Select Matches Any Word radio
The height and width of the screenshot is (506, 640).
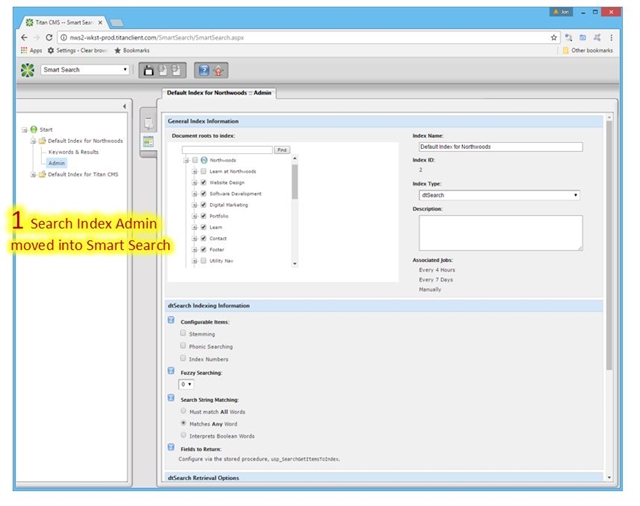[183, 423]
